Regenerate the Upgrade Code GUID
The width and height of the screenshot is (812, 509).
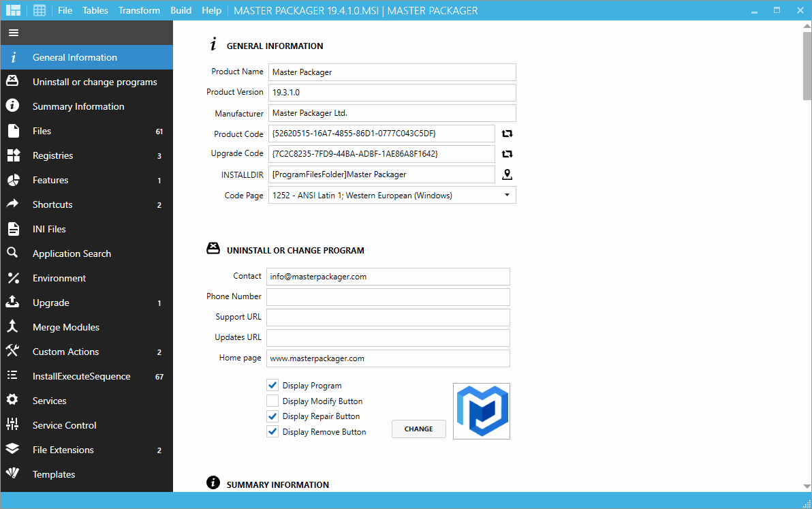[x=507, y=154]
